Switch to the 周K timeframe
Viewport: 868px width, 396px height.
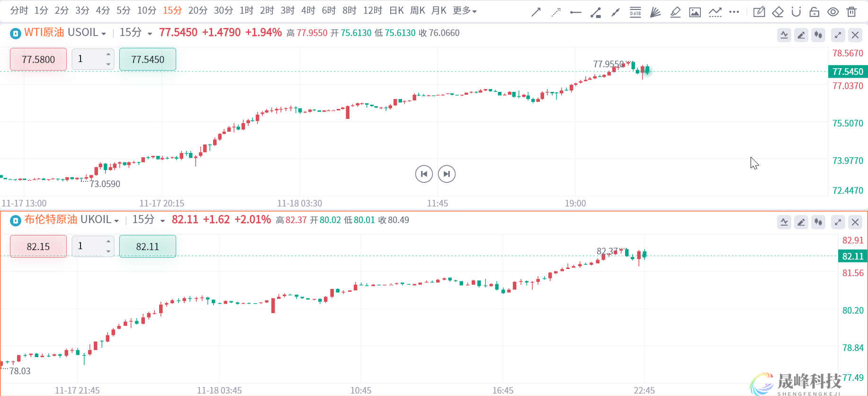(x=418, y=10)
